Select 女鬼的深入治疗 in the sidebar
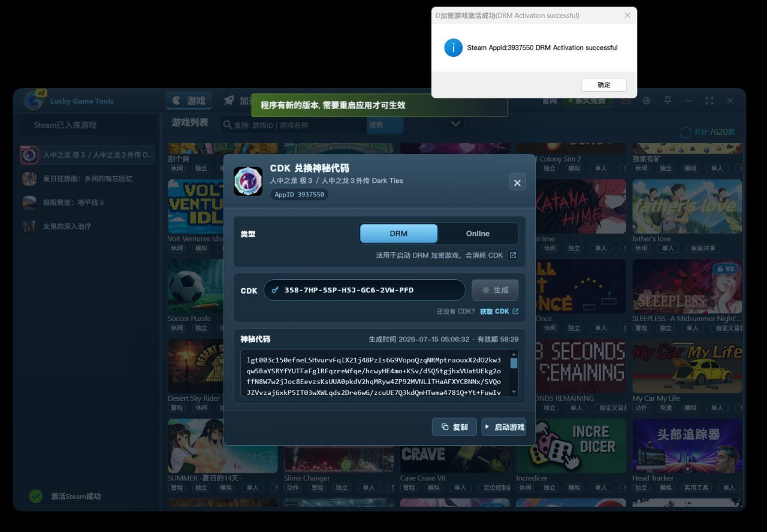767x532 pixels. click(87, 226)
